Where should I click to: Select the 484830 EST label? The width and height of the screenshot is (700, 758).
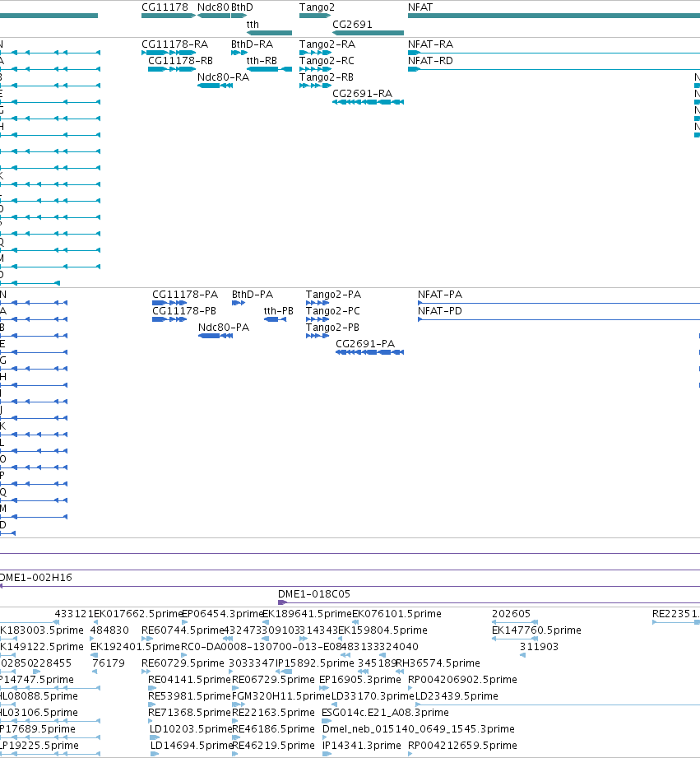[109, 630]
